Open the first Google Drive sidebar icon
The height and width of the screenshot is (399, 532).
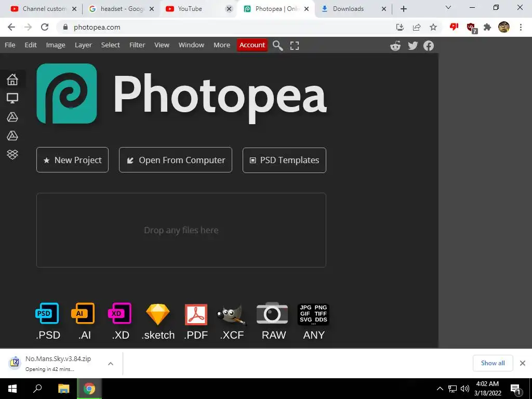point(12,117)
